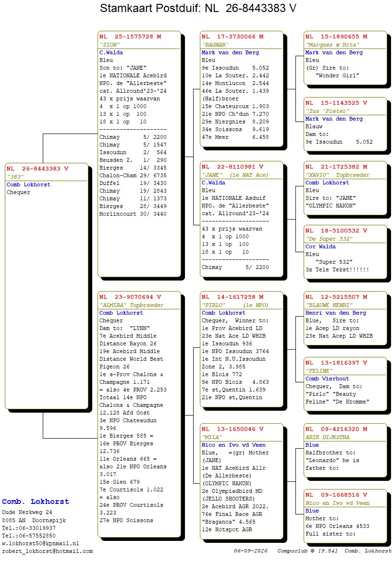Click the robert_lokhorst@hotmail.com email address
392x563 pixels.
(48, 551)
